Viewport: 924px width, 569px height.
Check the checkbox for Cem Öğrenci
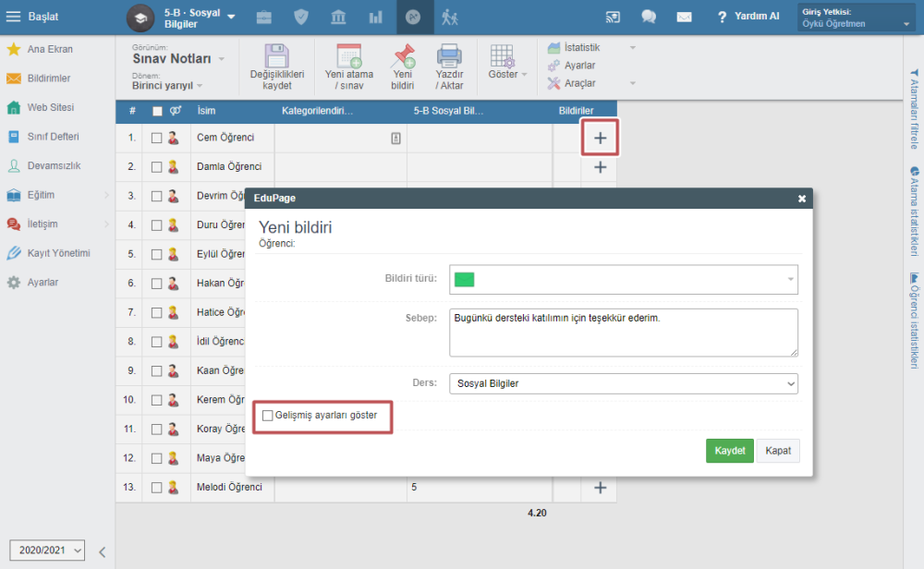(156, 138)
